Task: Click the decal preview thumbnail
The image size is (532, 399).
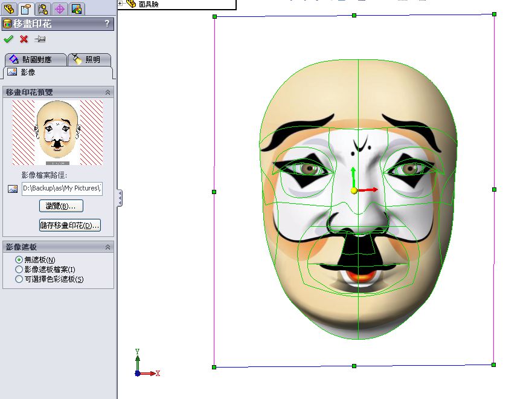Action: coord(58,132)
